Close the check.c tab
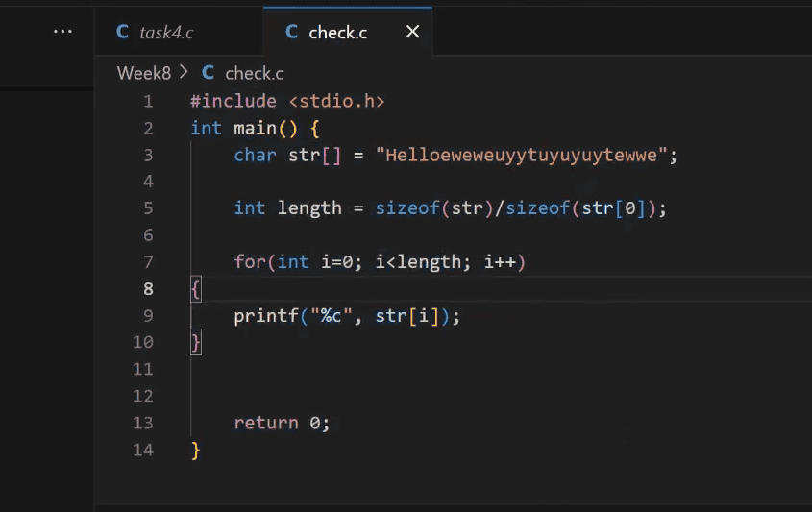Viewport: 812px width, 512px height. (412, 32)
